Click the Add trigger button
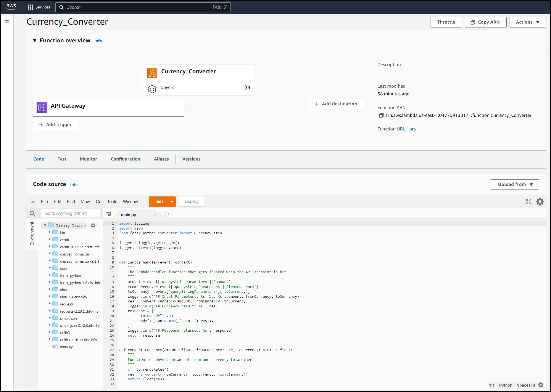The image size is (551, 392). tap(56, 125)
